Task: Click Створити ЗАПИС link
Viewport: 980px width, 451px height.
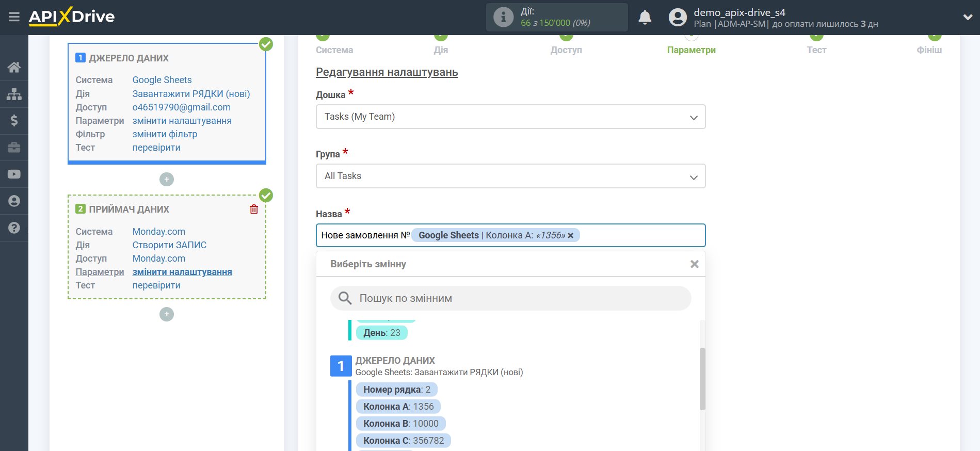Action: point(169,245)
